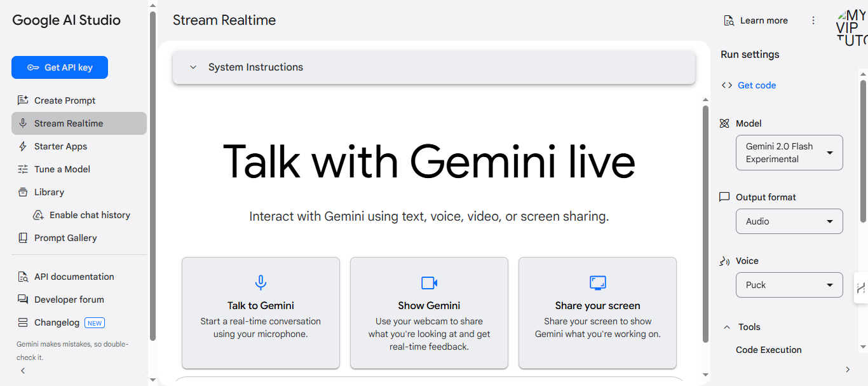Click the left sidebar vertical scrollbar

click(153, 176)
